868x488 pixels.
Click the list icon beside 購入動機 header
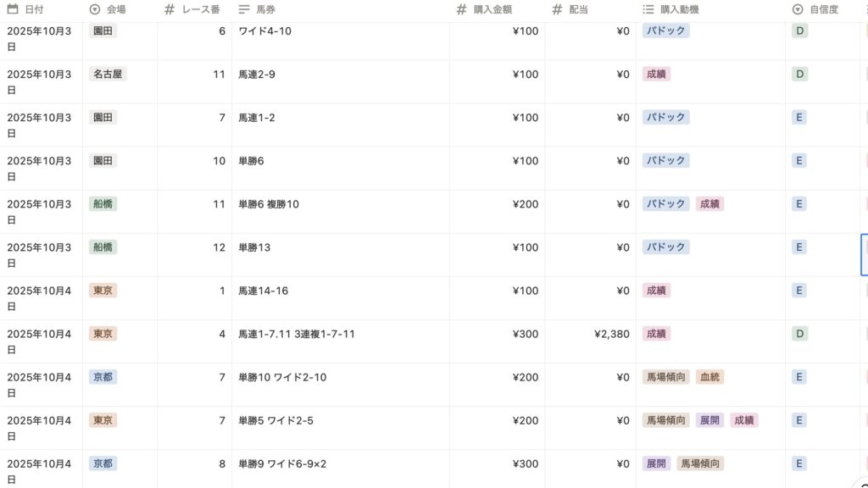tap(648, 9)
